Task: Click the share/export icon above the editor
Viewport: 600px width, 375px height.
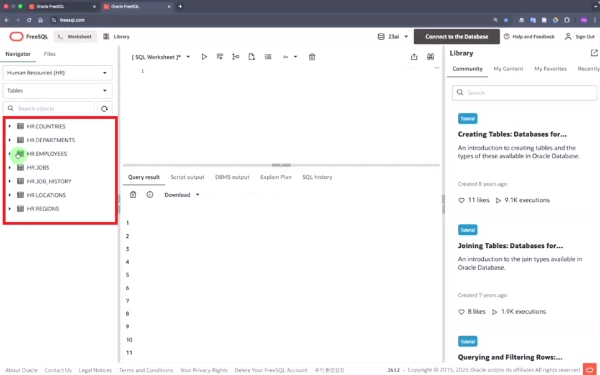Action: coord(414,57)
